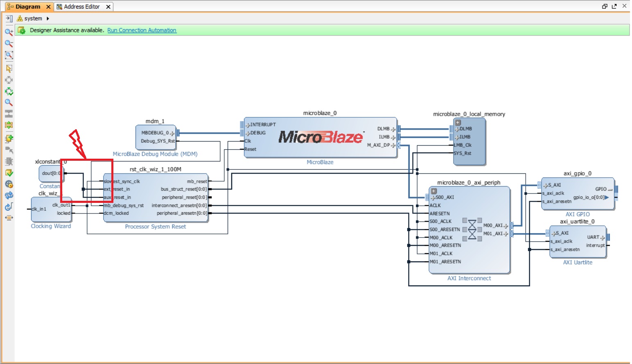The height and width of the screenshot is (364, 632).
Task: Click the Zoom Out magnifier icon
Action: [9, 43]
